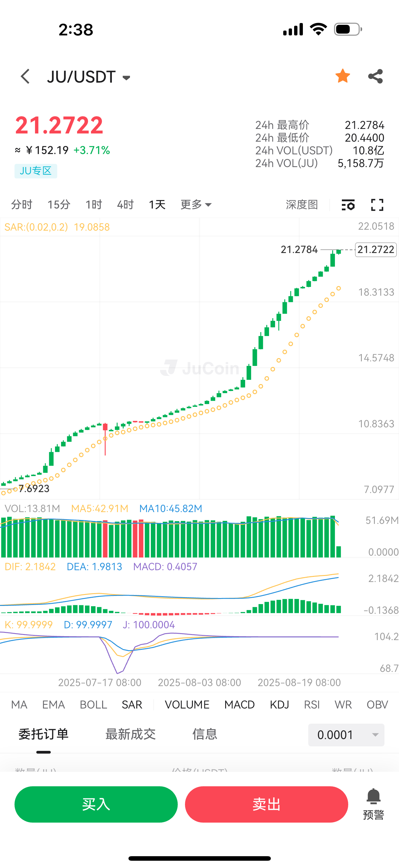Image resolution: width=399 pixels, height=868 pixels.
Task: Tap the green 买入 buy button
Action: coord(96,804)
